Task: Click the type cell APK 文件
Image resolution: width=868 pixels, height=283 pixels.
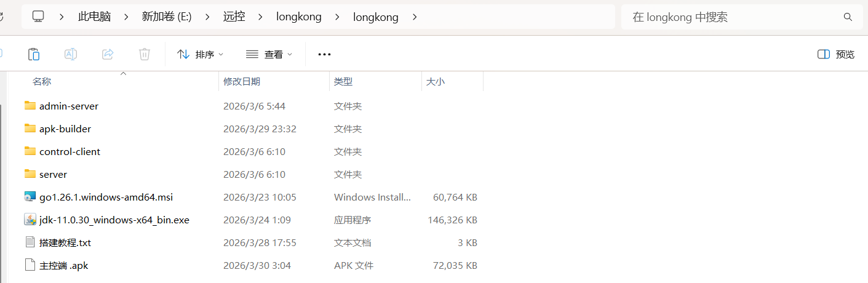Action: 354,265
